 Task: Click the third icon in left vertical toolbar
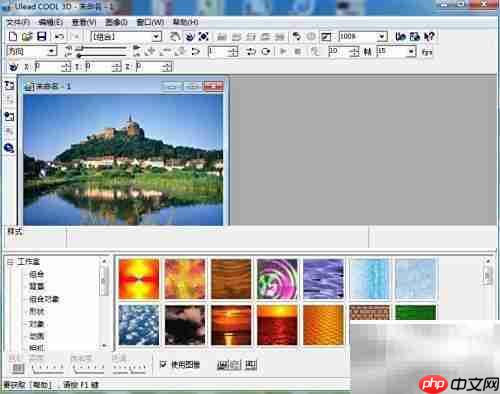coord(9,116)
